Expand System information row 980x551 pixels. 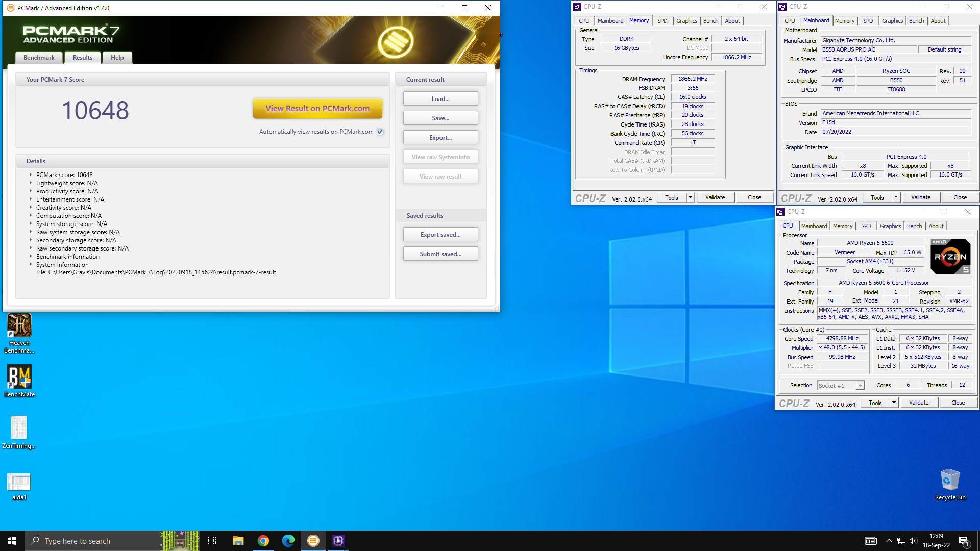31,264
